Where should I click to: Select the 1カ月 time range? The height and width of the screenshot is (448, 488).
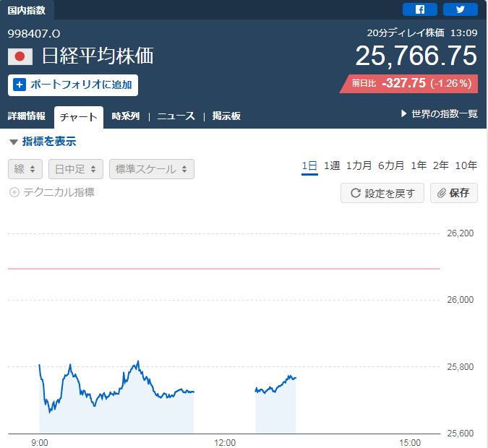359,165
